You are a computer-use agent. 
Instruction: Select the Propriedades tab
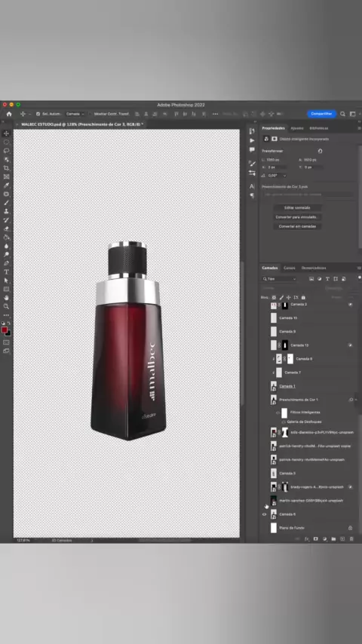(x=273, y=128)
